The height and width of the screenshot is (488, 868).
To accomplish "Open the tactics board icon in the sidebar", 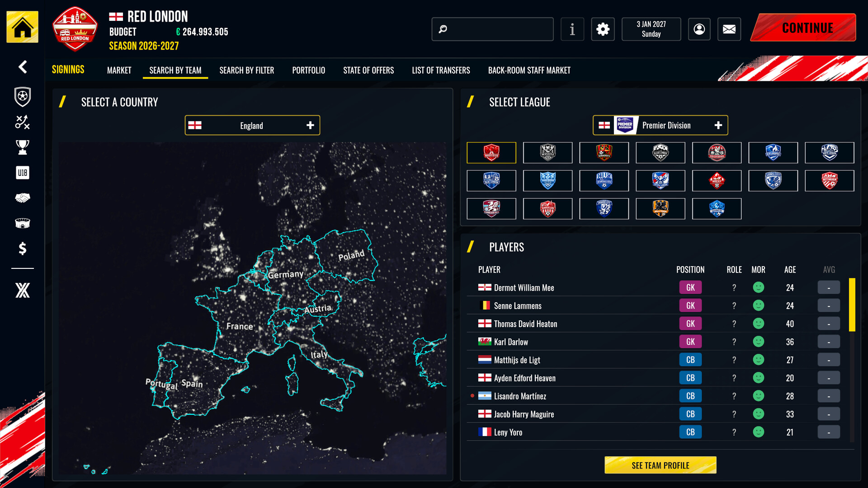I will click(x=23, y=122).
